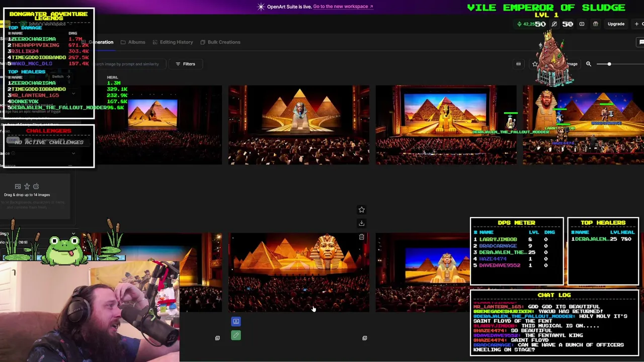Open the gift rewards icon

point(595,24)
